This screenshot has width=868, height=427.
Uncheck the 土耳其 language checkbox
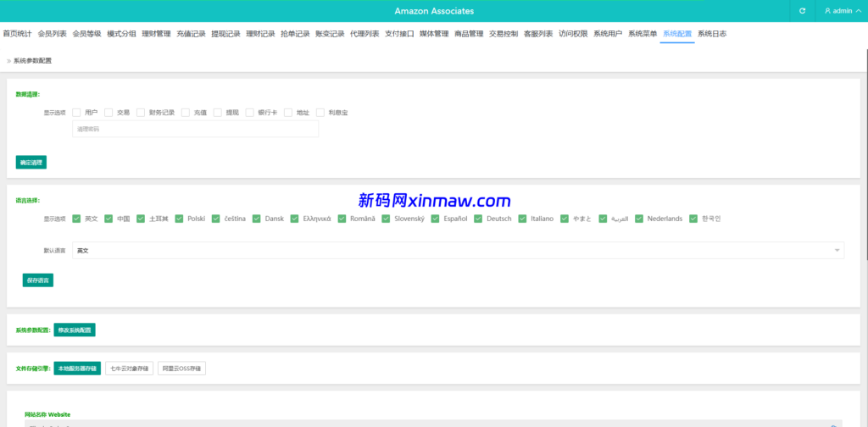[x=141, y=219]
